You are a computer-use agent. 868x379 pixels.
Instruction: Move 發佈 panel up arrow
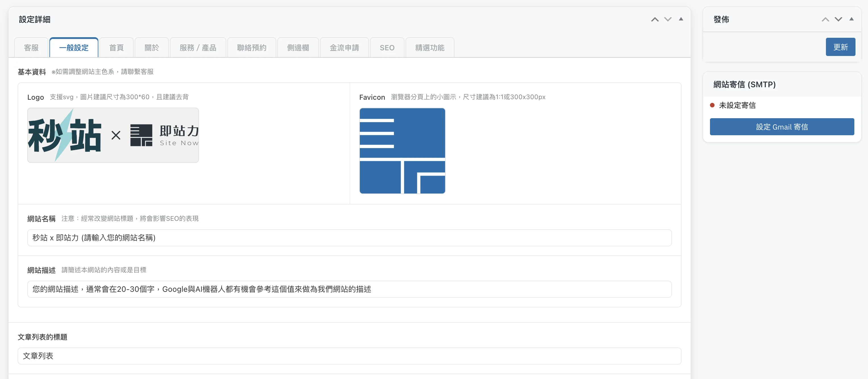[x=825, y=19]
